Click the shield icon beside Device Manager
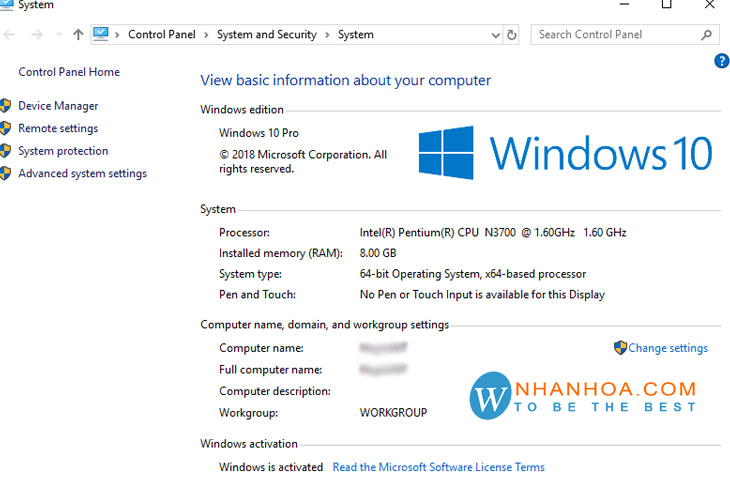 point(5,106)
